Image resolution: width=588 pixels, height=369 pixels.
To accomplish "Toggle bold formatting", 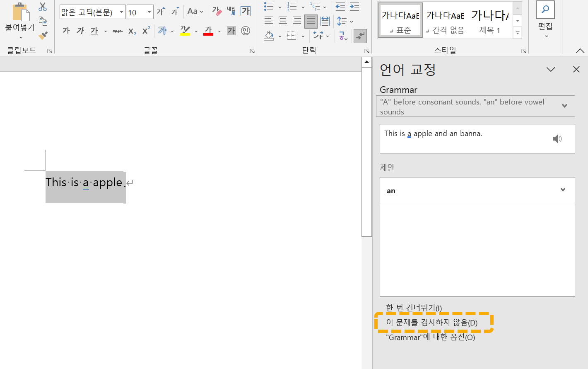I will 65,30.
